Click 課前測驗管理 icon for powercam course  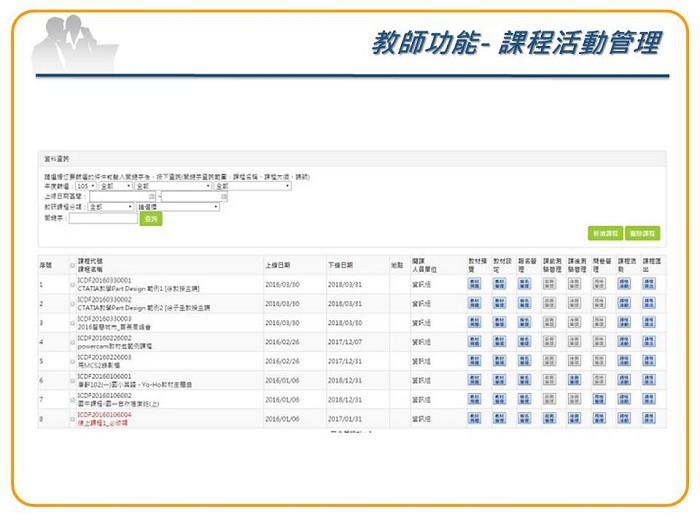pos(549,342)
